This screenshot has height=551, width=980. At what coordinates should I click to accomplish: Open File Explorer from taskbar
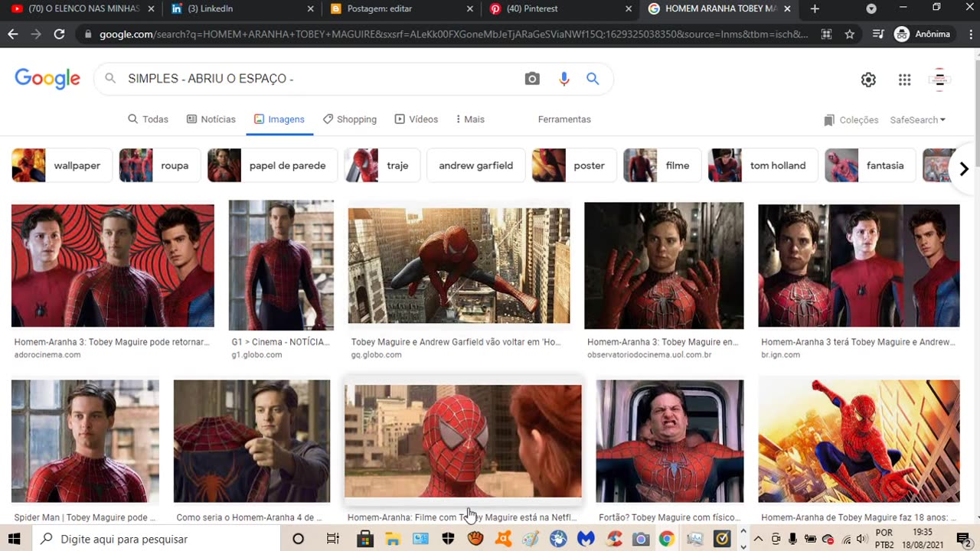[x=394, y=539]
